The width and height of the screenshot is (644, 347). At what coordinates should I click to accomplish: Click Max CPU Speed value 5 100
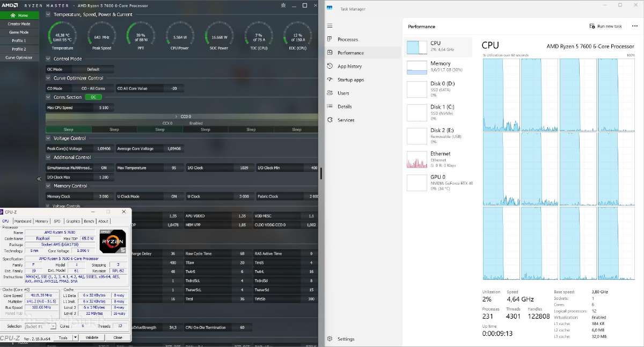pyautogui.click(x=104, y=107)
